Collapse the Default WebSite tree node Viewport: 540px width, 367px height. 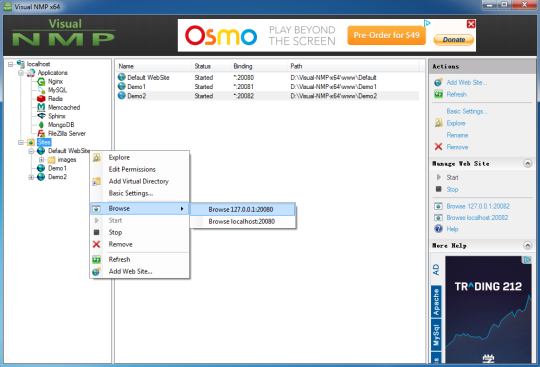(x=31, y=151)
